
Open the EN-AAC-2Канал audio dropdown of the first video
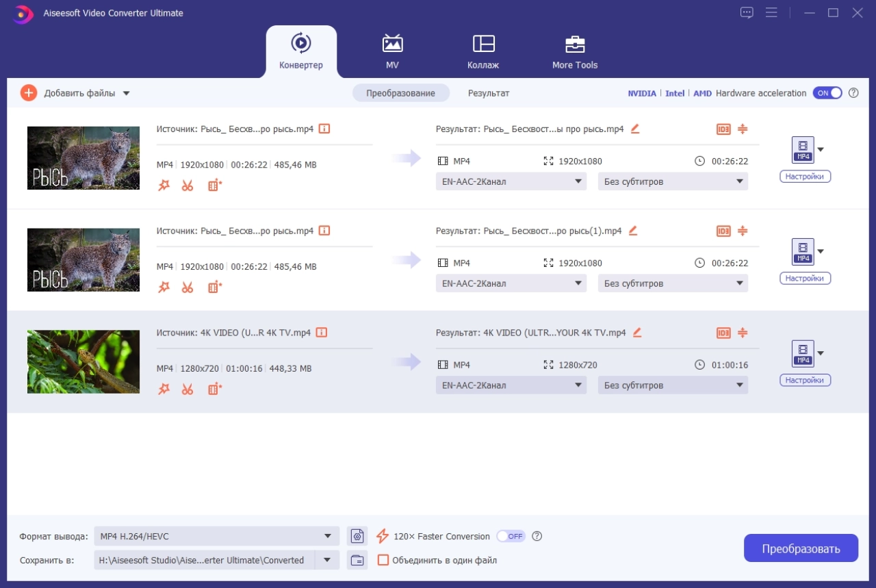pyautogui.click(x=511, y=181)
